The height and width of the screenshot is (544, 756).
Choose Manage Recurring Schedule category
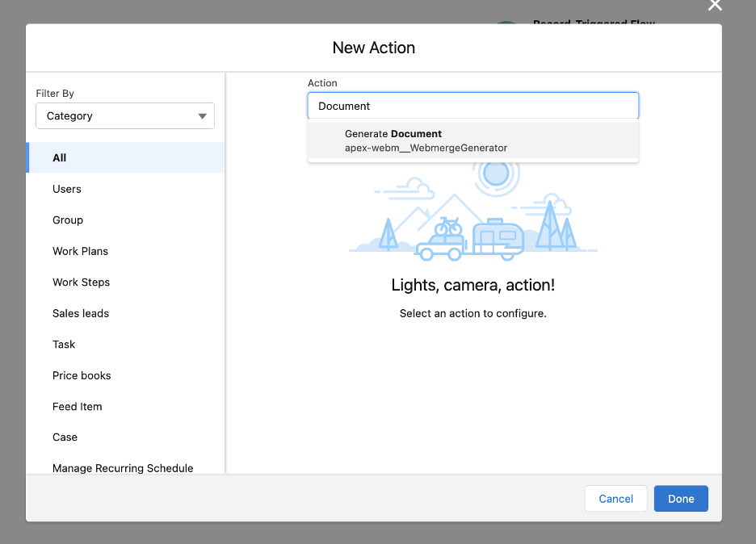123,468
